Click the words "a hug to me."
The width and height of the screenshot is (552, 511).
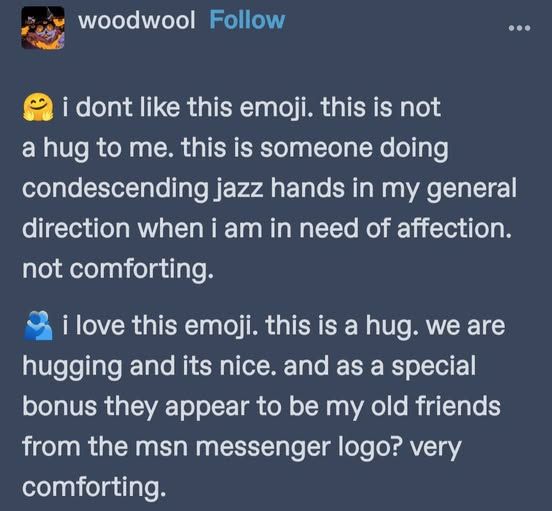coord(98,149)
